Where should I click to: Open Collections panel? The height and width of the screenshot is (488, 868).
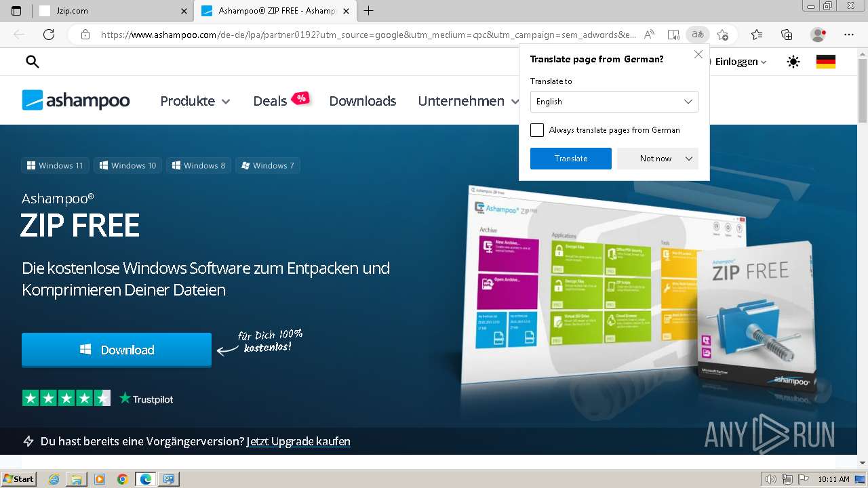(787, 35)
